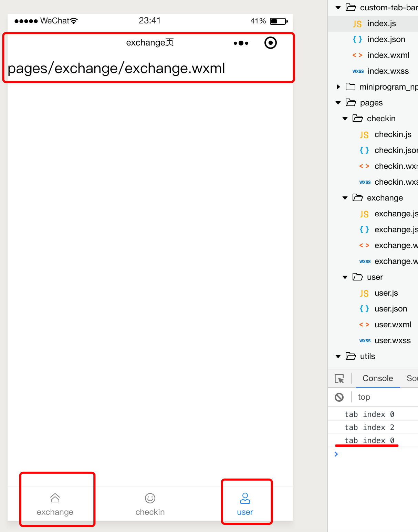Click the circular exit button in the capsule
Viewport: 418px width, 532px height.
tap(271, 43)
